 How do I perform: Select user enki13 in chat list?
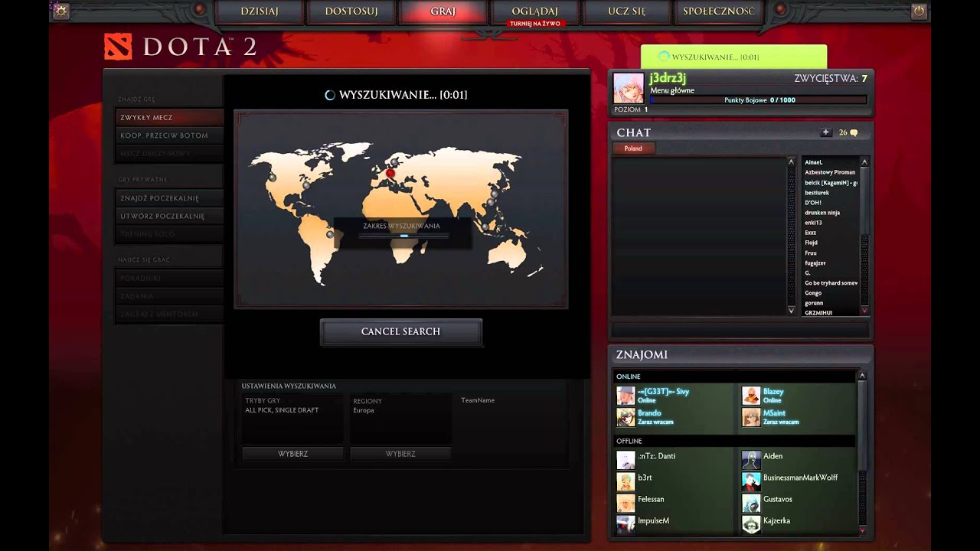point(813,223)
